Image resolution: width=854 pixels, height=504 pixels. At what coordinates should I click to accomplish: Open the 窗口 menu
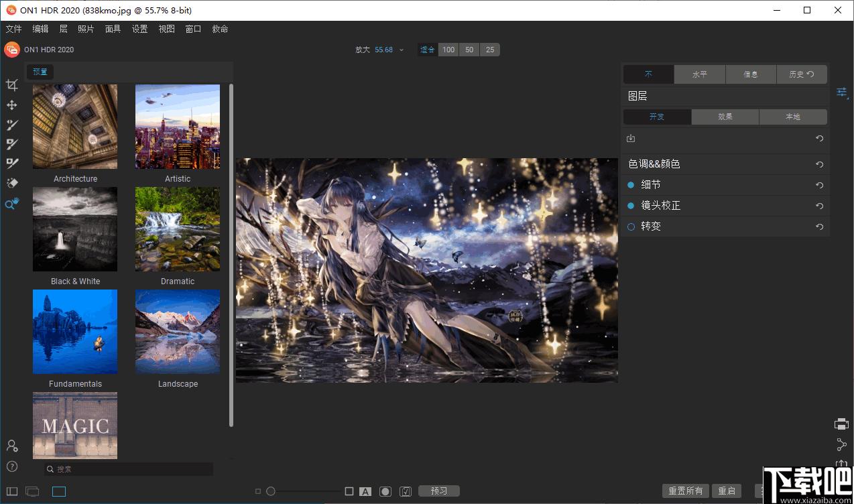point(193,29)
